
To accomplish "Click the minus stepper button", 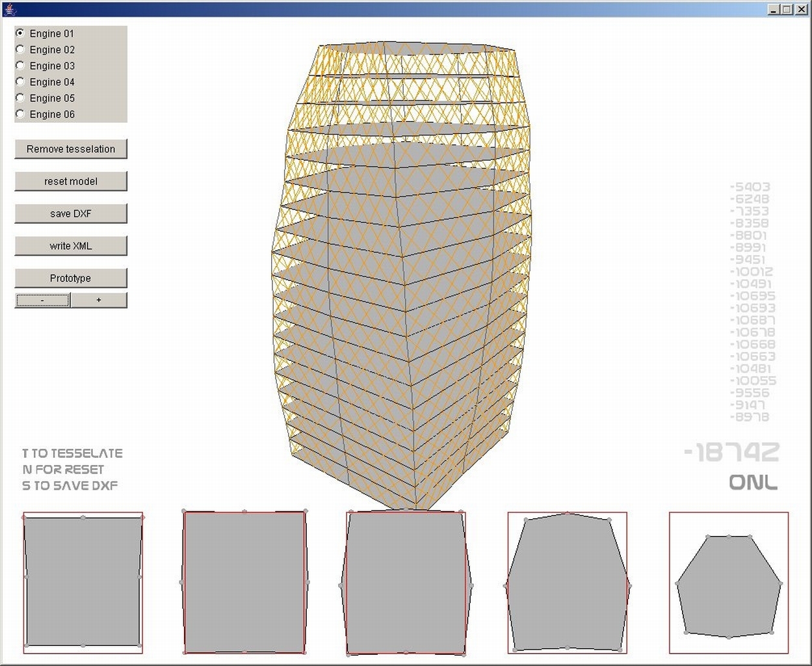I will pos(42,300).
